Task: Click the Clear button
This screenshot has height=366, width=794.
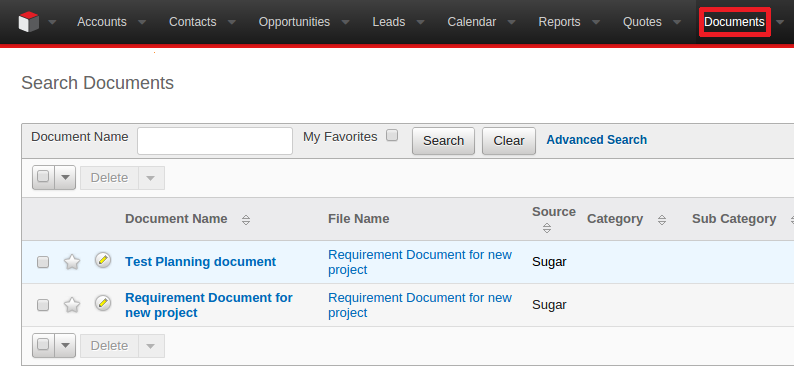Action: [x=509, y=141]
